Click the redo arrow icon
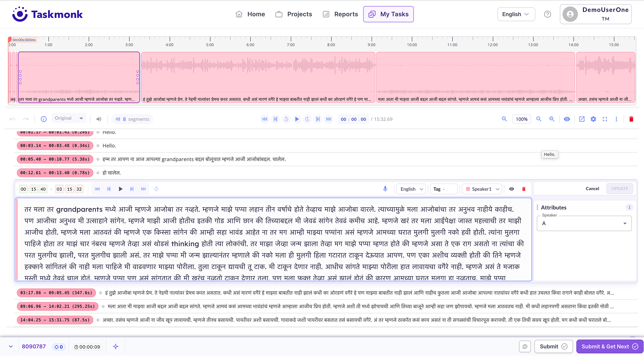The width and height of the screenshot is (644, 356). [26, 119]
